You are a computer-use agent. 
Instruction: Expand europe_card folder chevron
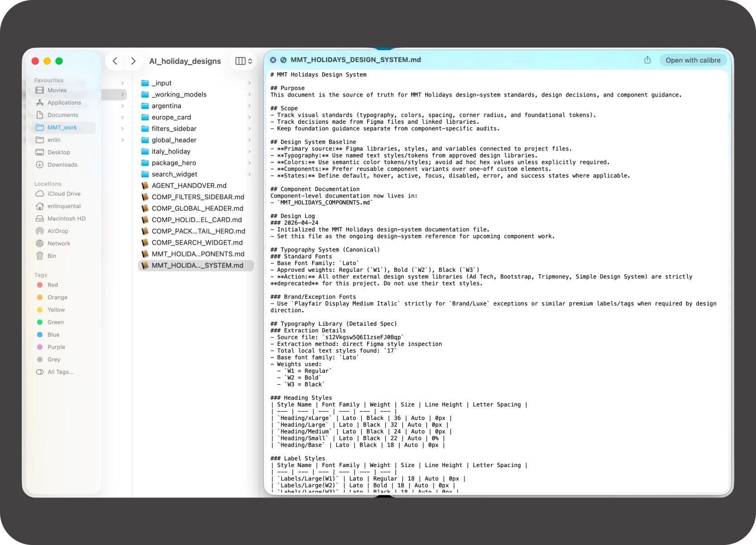(249, 117)
